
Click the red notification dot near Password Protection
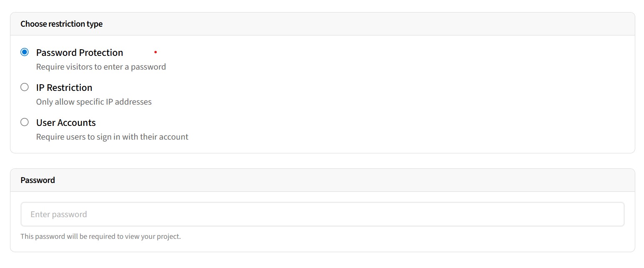coord(155,52)
